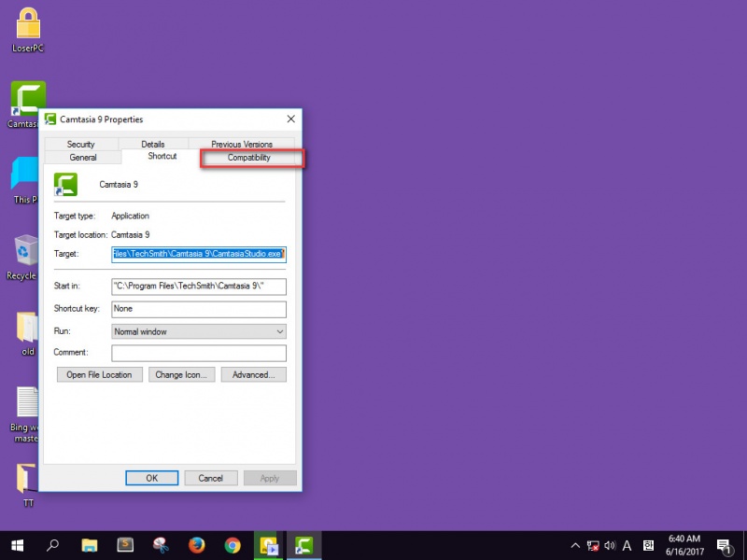The width and height of the screenshot is (747, 560).
Task: Open the Previous Versions tab
Action: [242, 144]
